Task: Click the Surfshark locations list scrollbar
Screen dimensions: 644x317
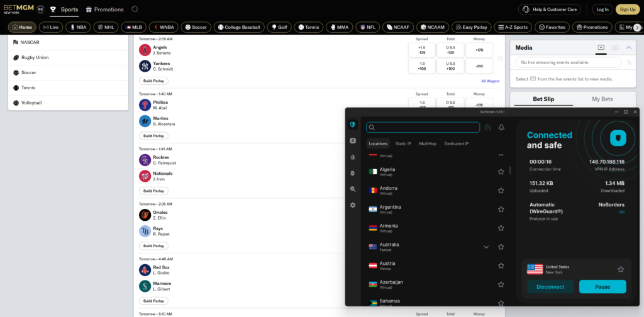Action: [x=510, y=170]
